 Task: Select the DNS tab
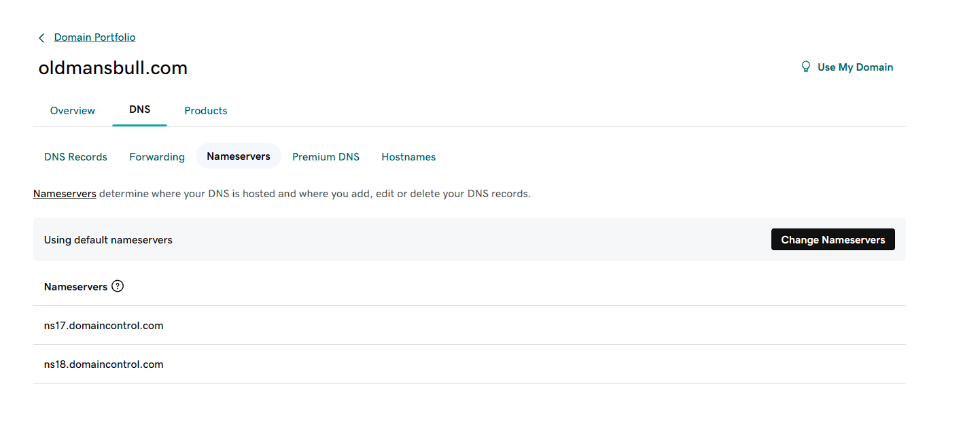pos(139,109)
